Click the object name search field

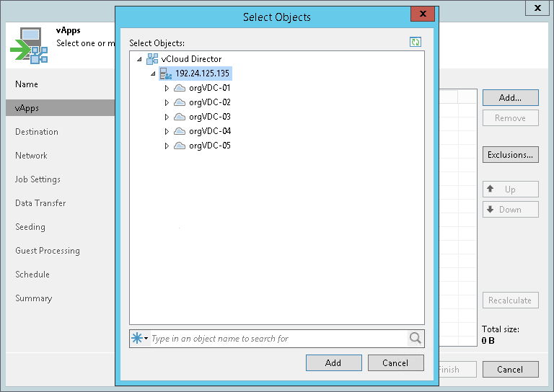(x=278, y=339)
